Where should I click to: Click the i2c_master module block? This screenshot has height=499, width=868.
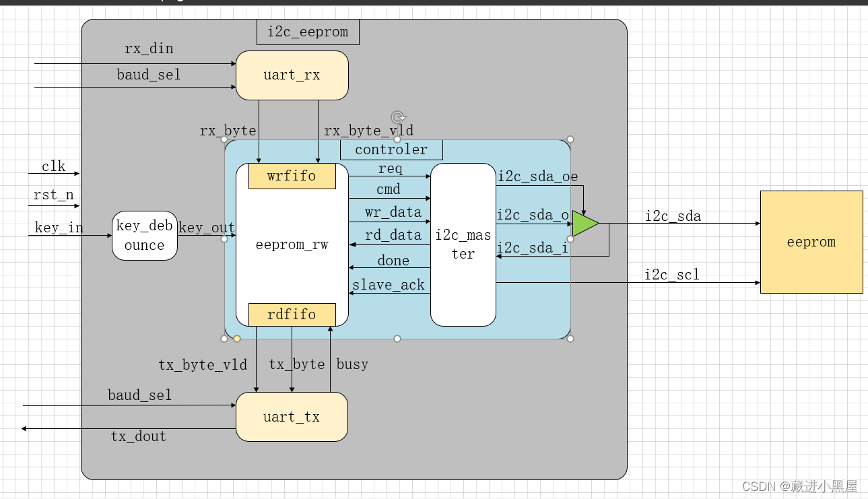tap(463, 244)
